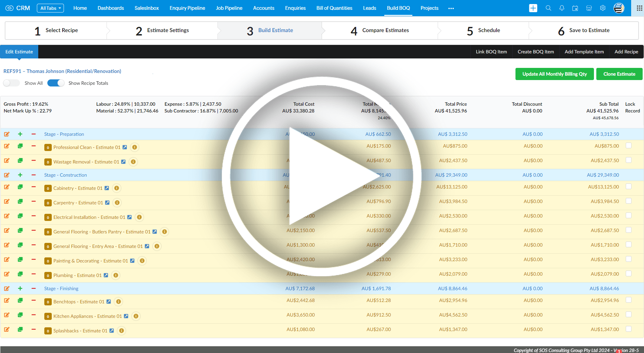
Task: Click Link BOQ Item
Action: click(x=491, y=52)
